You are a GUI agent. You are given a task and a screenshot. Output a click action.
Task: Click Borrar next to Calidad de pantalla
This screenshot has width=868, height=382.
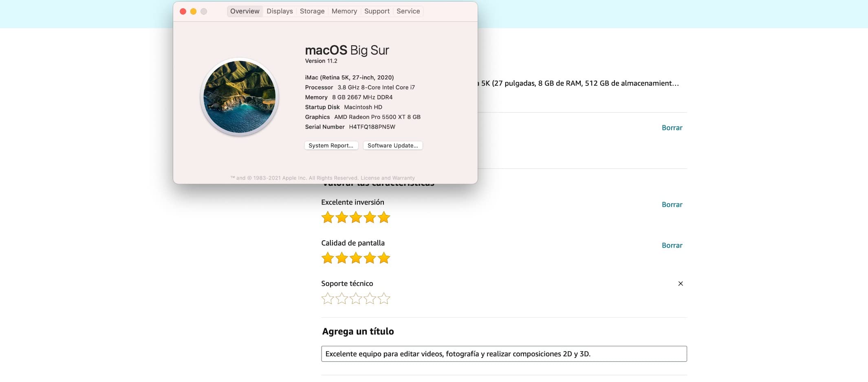(672, 245)
